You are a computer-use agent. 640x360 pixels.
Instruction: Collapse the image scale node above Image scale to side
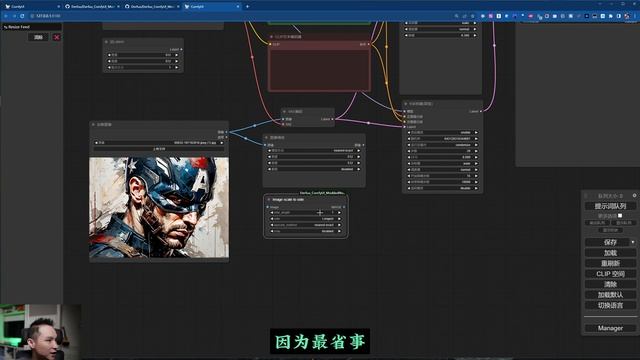[267, 138]
